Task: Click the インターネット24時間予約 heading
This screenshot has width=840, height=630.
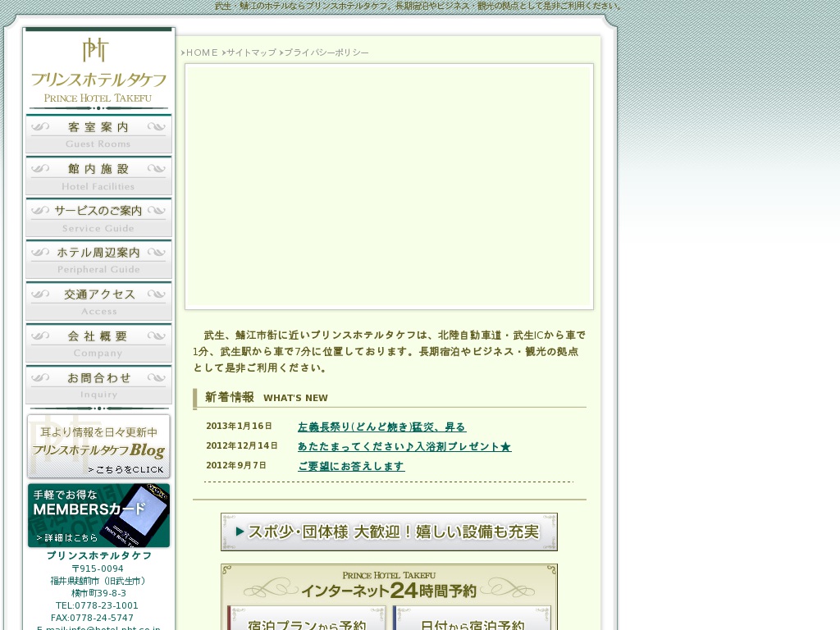Action: click(389, 591)
